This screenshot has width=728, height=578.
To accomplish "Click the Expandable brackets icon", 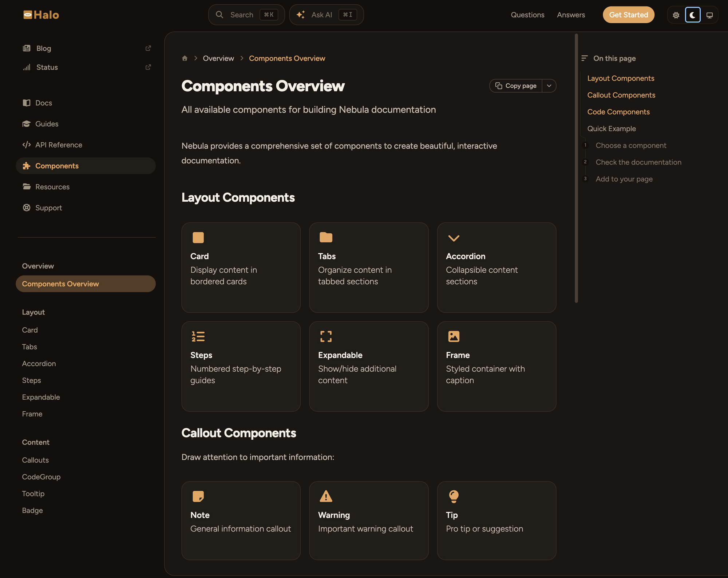I will pos(326,336).
